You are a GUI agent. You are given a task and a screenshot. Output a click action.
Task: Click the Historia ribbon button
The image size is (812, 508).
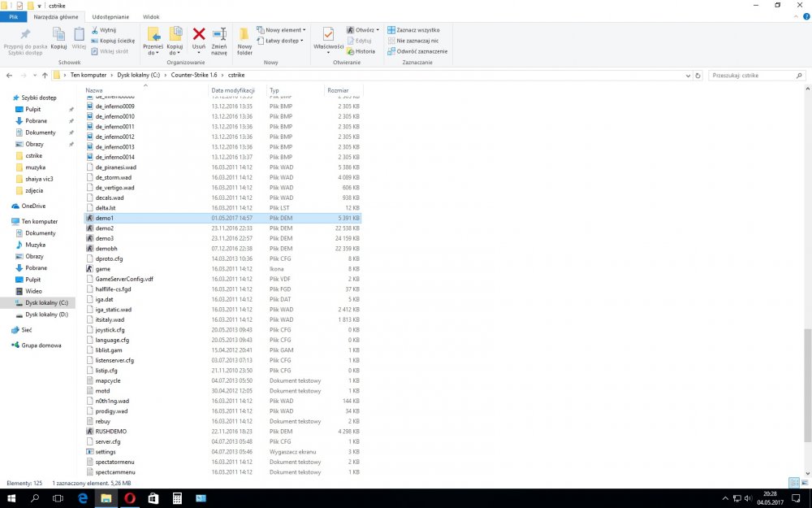coord(361,51)
